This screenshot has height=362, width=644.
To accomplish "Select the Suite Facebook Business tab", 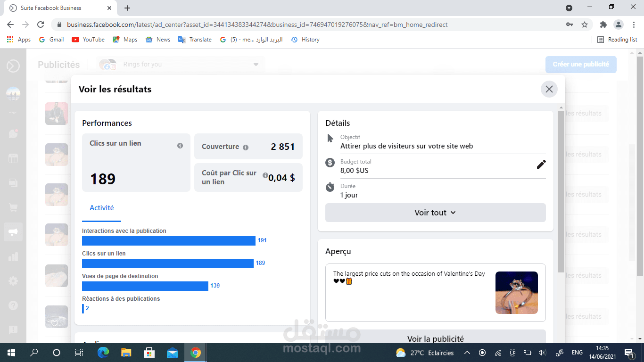I will 60,8.
